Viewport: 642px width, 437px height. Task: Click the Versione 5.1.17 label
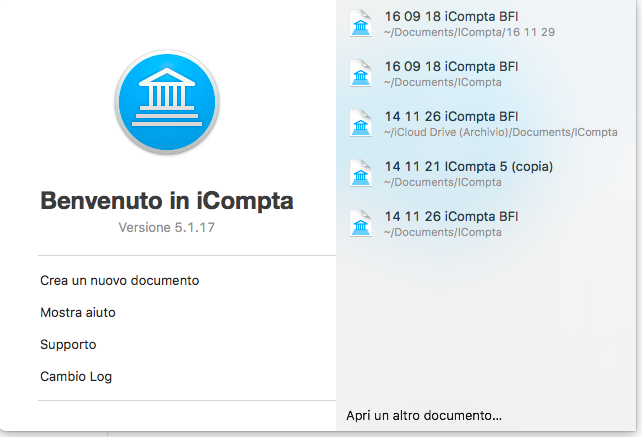pos(167,227)
